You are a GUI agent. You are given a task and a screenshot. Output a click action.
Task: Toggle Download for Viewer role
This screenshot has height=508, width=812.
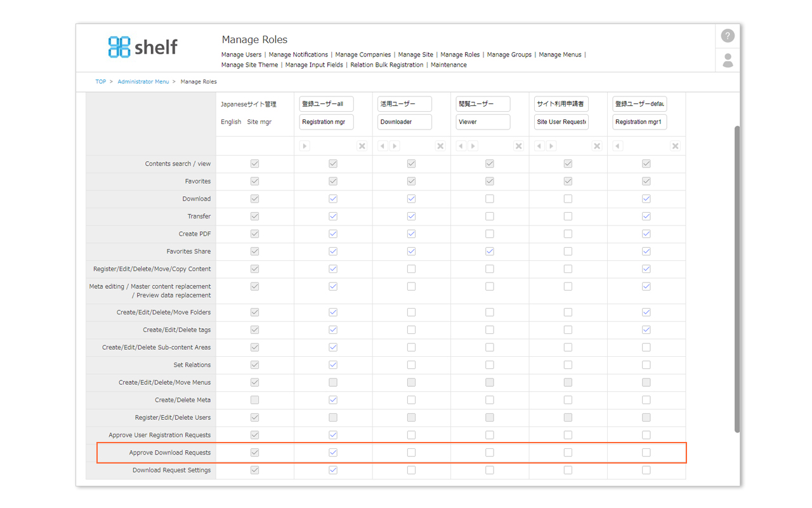pyautogui.click(x=490, y=199)
